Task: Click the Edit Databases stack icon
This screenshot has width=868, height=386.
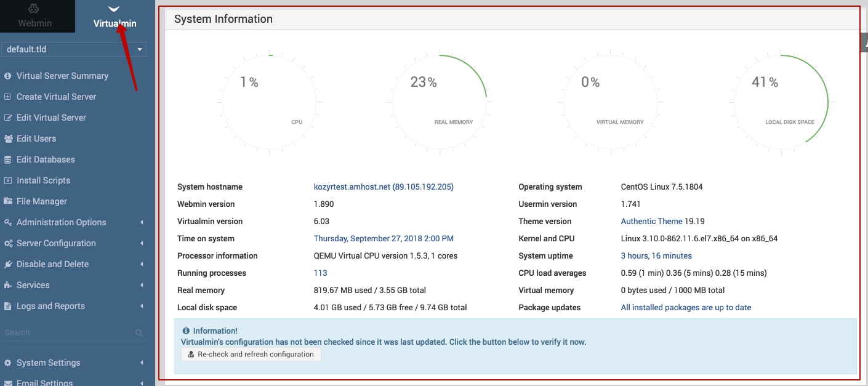Action: pos(8,160)
